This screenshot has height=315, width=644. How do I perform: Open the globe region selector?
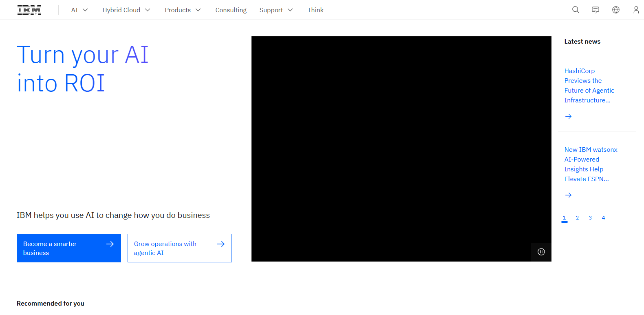click(616, 10)
